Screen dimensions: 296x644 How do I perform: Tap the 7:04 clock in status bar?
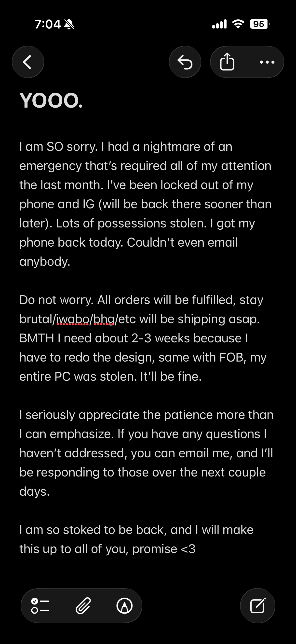(47, 24)
